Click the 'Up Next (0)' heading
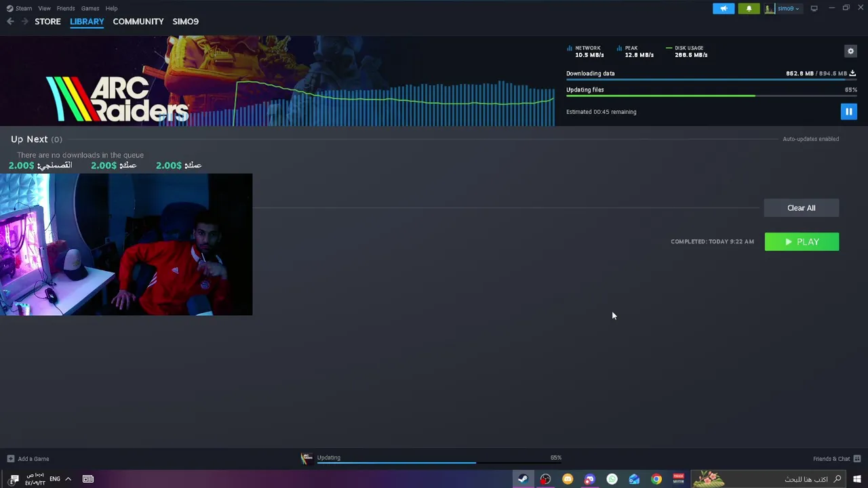The height and width of the screenshot is (488, 868). [x=36, y=139]
